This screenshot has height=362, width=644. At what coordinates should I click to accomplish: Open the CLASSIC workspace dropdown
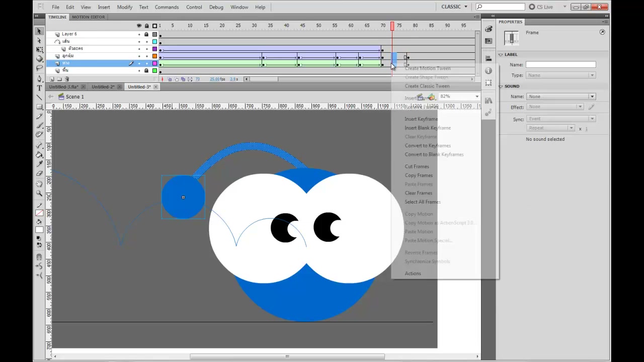(x=454, y=7)
